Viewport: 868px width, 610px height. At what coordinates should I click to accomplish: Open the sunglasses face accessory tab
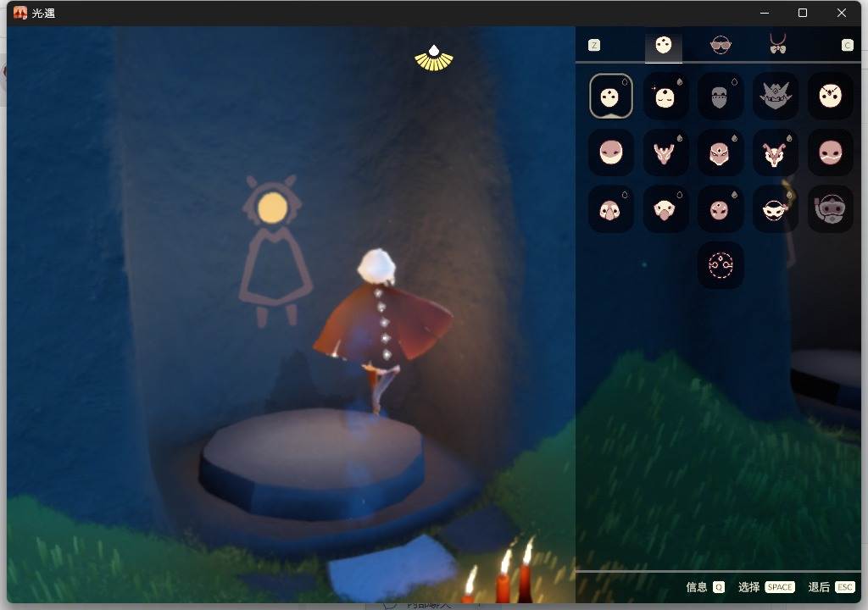tap(721, 45)
